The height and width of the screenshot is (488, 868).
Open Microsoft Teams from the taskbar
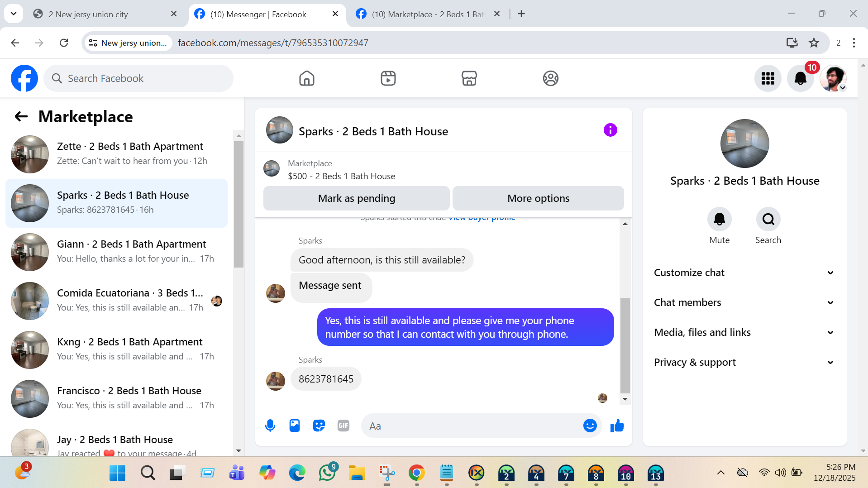[237, 473]
